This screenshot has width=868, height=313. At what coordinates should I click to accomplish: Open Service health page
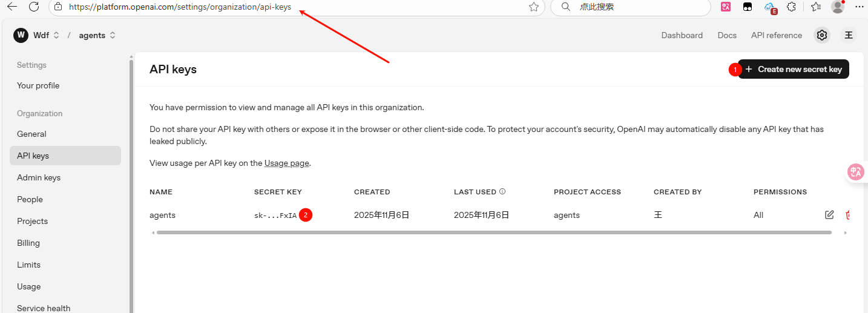44,308
